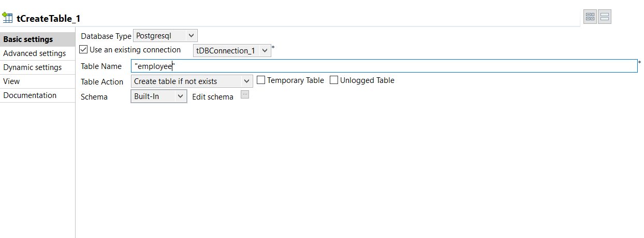Screen dimensions: 644x238
Task: Open the Database Type dropdown
Action: (x=165, y=36)
